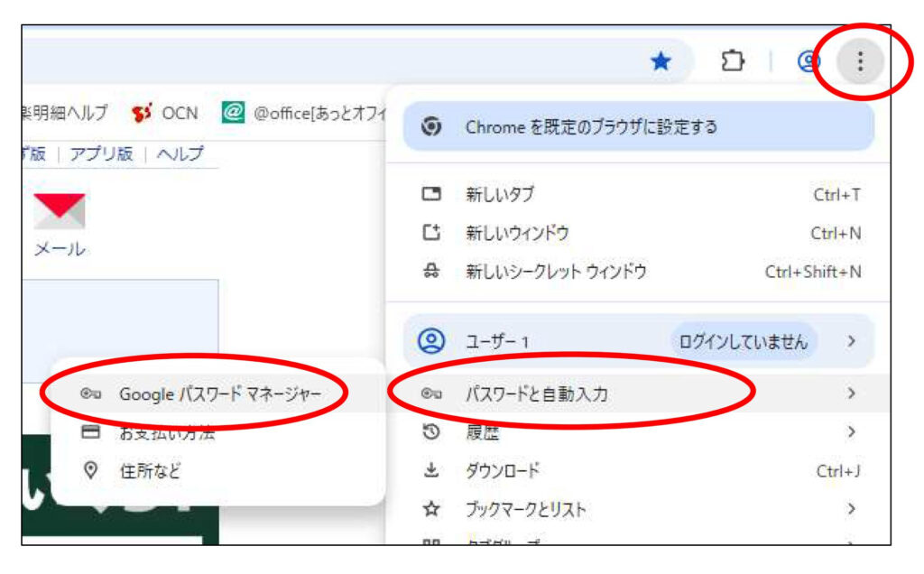This screenshot has width=924, height=574.
Task: Expand the ユーザー 1 profile row chevron
Action: tap(851, 342)
